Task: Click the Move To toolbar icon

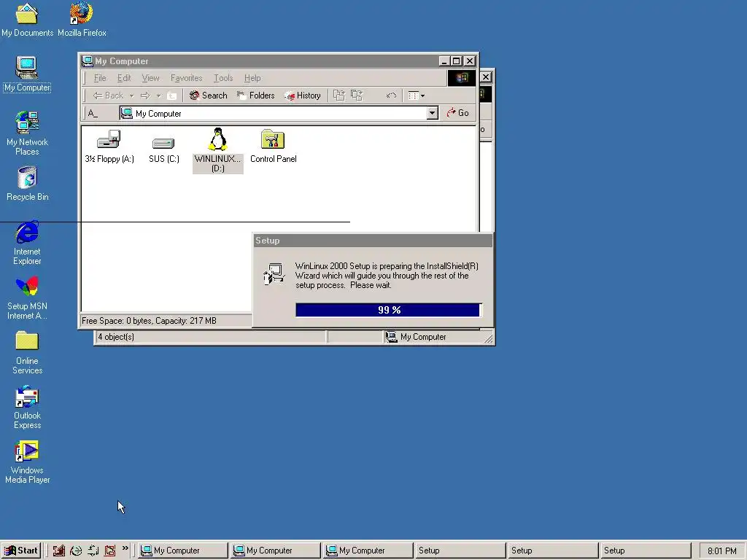Action: point(338,96)
